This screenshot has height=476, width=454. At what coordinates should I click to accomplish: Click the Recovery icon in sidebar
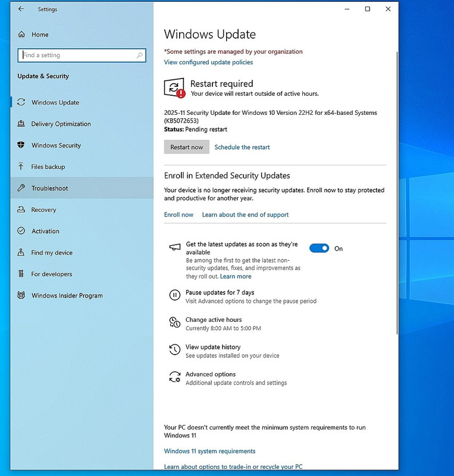point(21,209)
